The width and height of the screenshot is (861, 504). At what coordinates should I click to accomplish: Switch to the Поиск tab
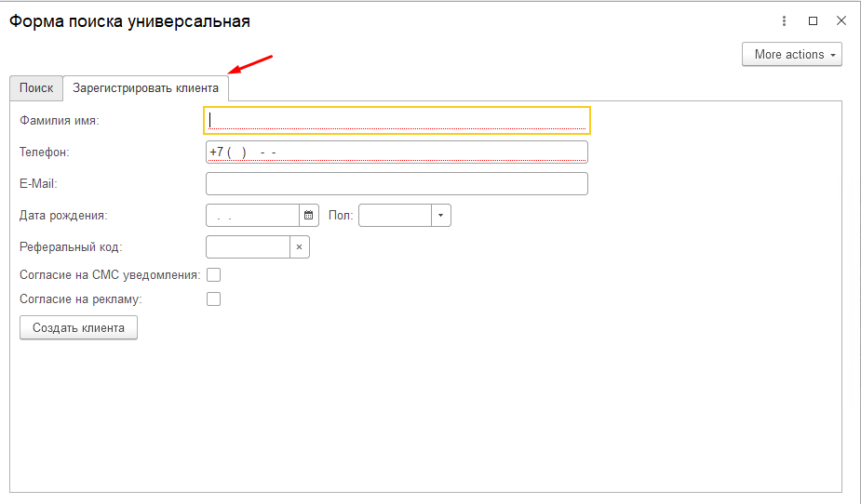point(36,88)
